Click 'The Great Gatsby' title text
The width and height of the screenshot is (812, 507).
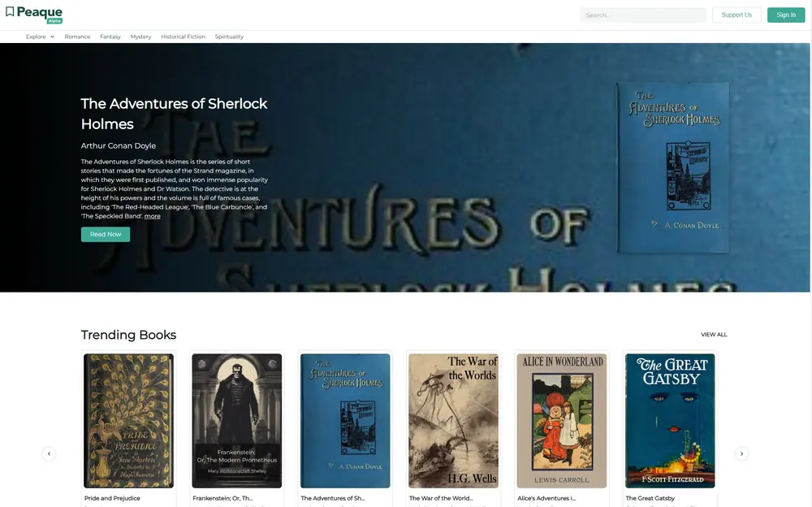tap(650, 498)
